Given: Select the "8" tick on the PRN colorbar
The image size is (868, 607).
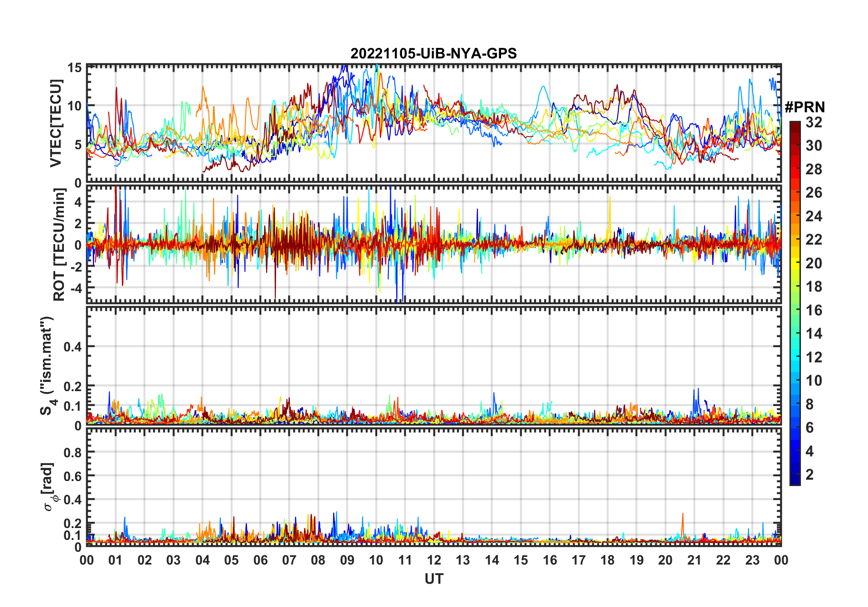Looking at the screenshot, I should point(810,404).
